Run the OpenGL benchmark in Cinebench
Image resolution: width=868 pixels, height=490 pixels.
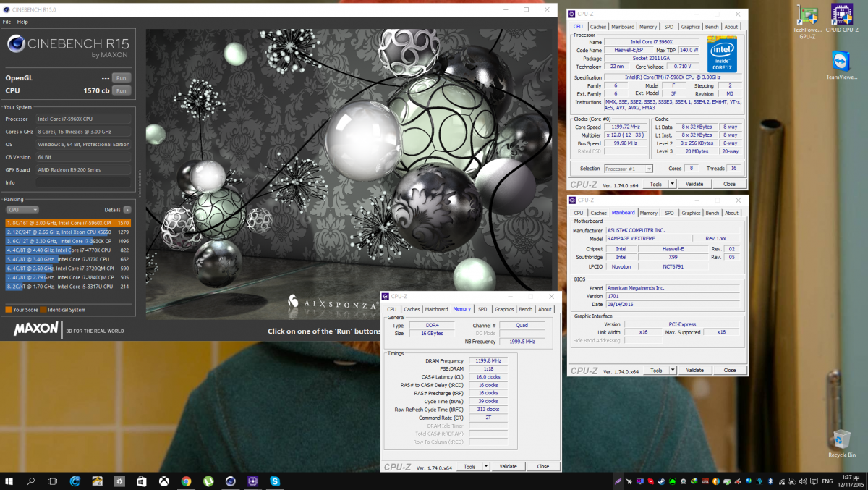[122, 77]
